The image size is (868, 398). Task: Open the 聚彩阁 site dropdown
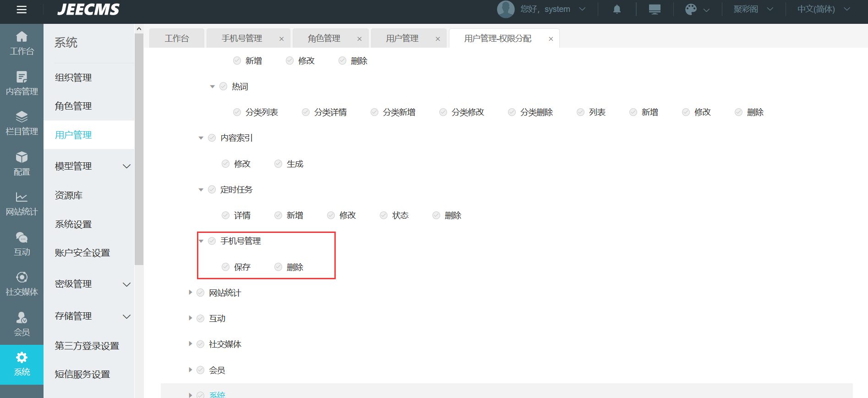753,9
